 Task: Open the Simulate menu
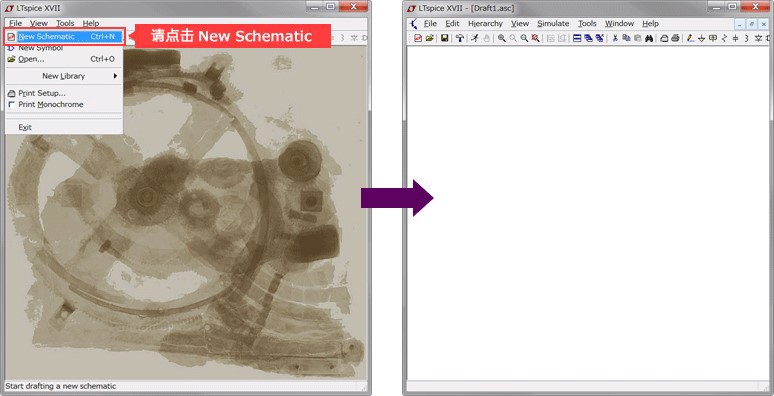553,23
